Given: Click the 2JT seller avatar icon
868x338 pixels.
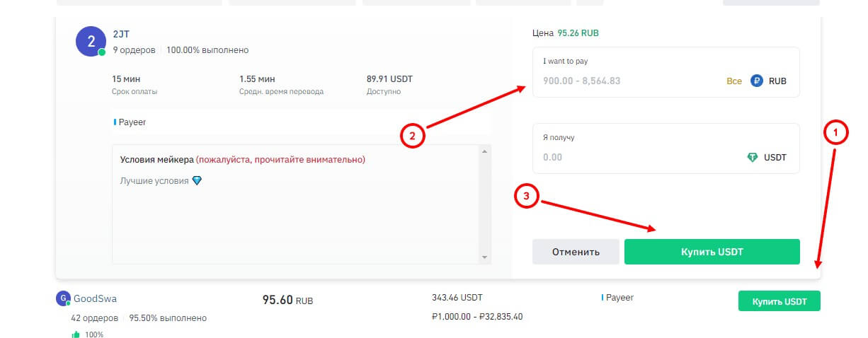Looking at the screenshot, I should tap(91, 41).
